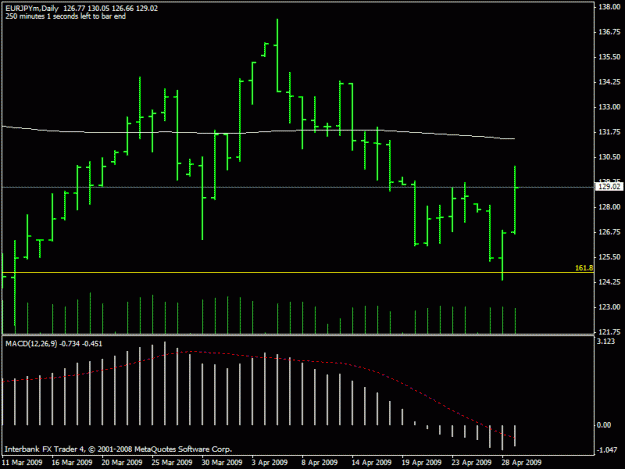Viewport: 625px width, 469px height.
Task: Select the '250 minutes 1 seconds left to bar end' label
Action: tap(66, 16)
